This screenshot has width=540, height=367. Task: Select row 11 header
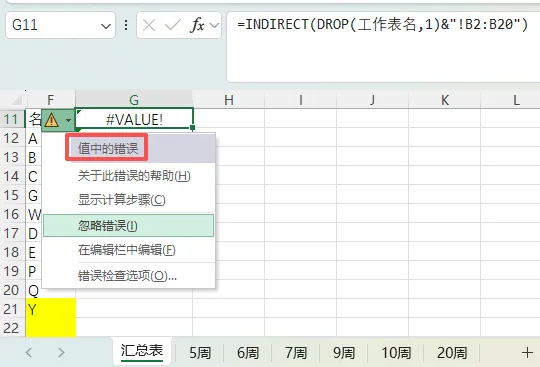tap(11, 119)
